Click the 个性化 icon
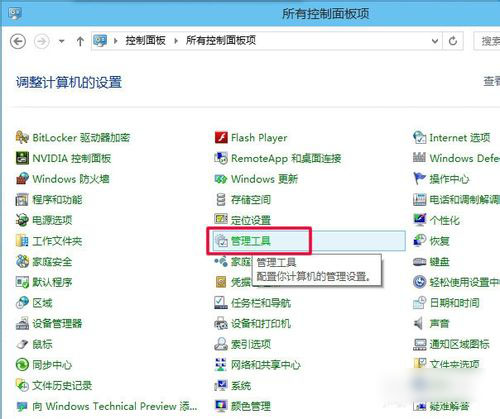 coord(419,220)
